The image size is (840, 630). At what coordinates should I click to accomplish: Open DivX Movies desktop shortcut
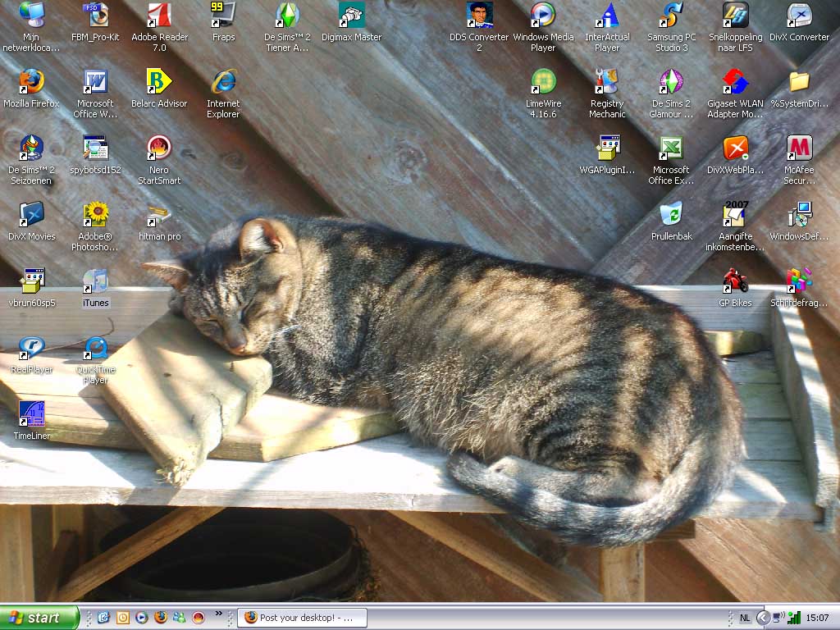pyautogui.click(x=31, y=221)
